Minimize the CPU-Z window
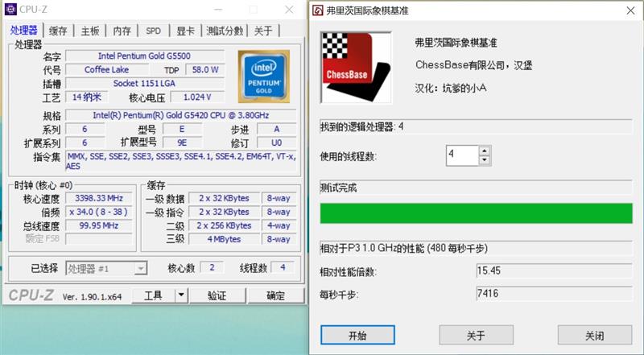Image resolution: width=644 pixels, height=355 pixels. [218, 10]
